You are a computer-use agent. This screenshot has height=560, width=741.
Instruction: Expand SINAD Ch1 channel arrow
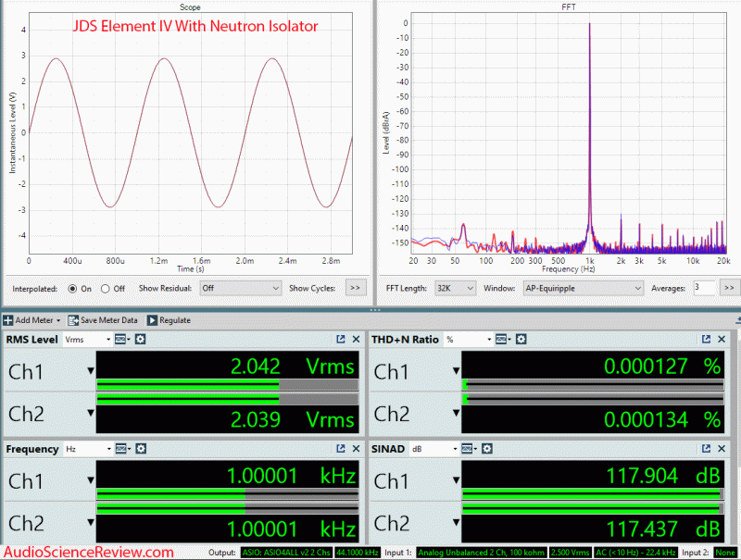coord(456,480)
